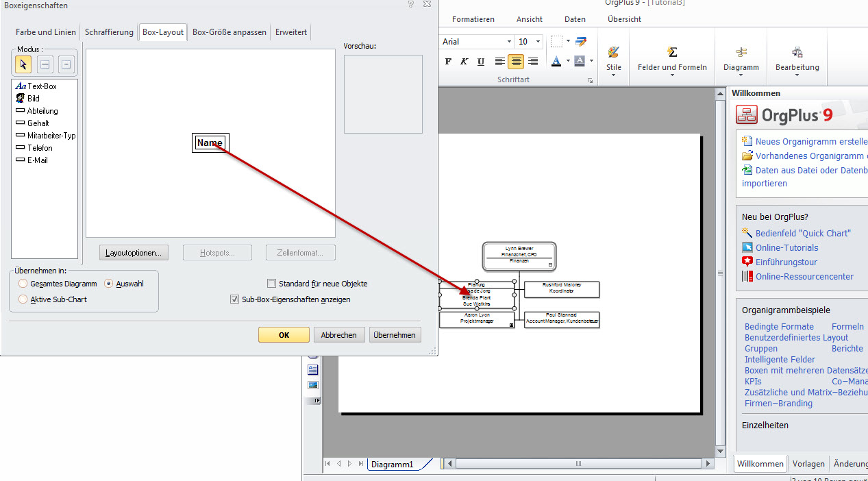Select the Gesamtes Diagramm radio button
868x481 pixels.
(x=23, y=284)
